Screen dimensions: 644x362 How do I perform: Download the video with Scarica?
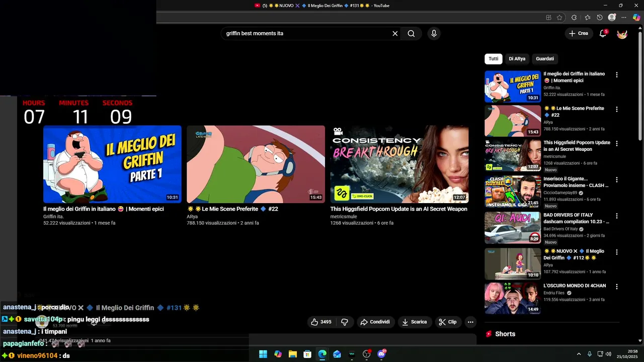(x=415, y=322)
